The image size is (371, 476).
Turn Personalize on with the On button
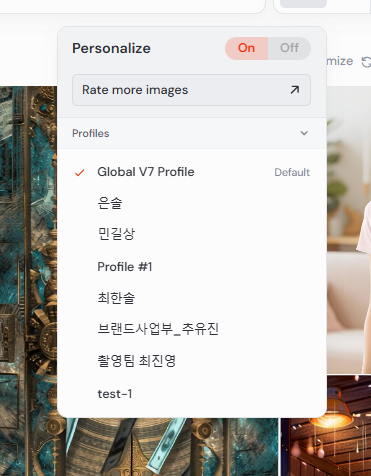tap(247, 48)
